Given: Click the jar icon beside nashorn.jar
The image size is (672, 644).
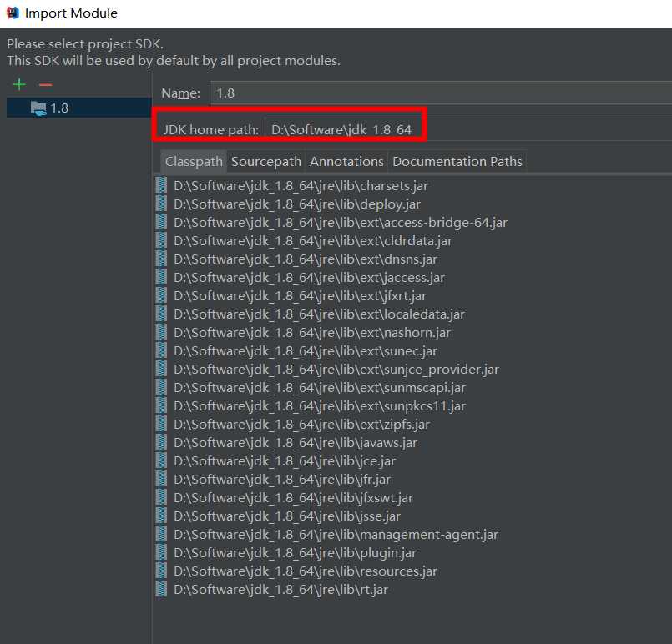Looking at the screenshot, I should pyautogui.click(x=162, y=333).
